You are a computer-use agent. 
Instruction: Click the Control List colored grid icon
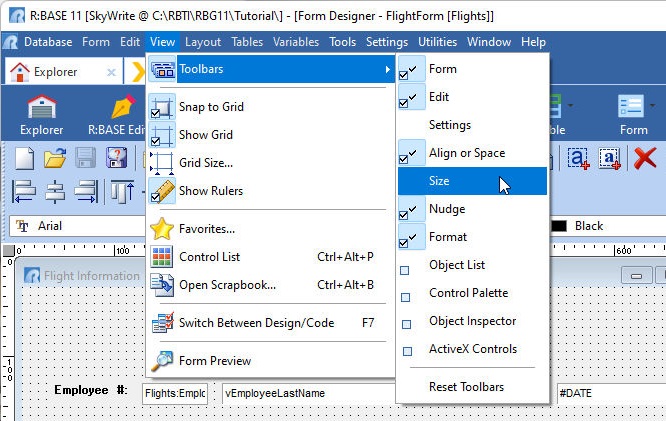click(x=162, y=257)
